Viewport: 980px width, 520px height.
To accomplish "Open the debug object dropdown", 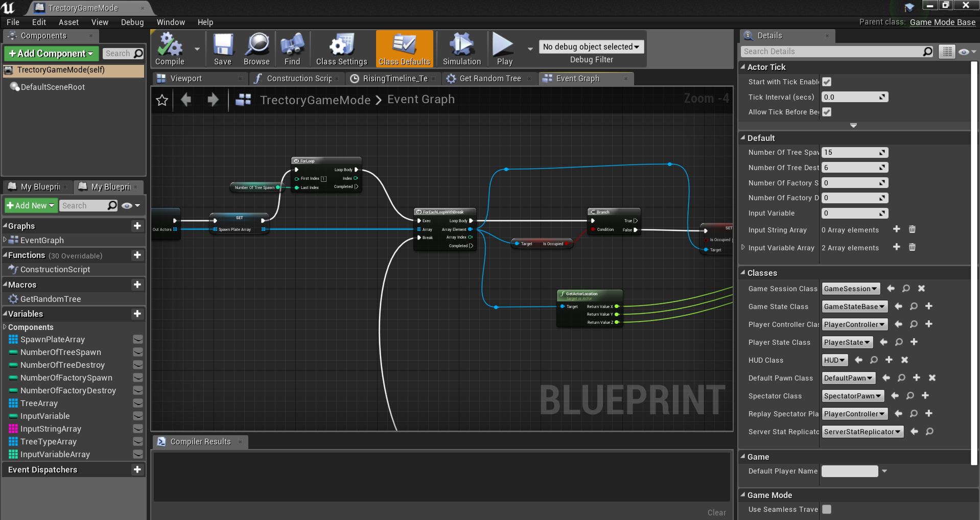I will pyautogui.click(x=591, y=46).
